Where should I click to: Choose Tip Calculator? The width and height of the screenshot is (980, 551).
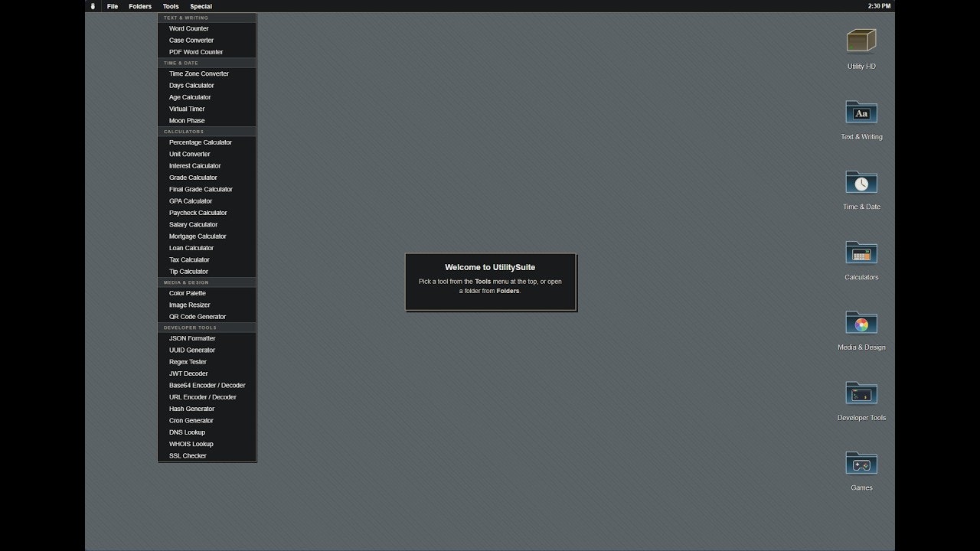(207, 272)
